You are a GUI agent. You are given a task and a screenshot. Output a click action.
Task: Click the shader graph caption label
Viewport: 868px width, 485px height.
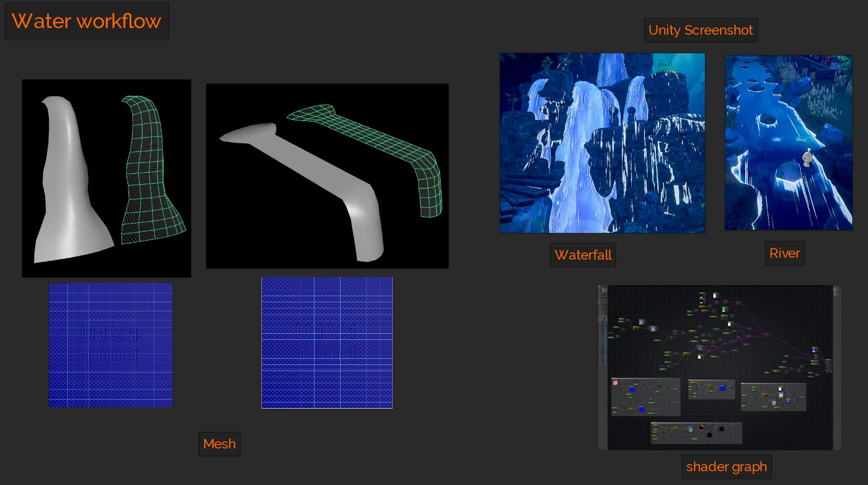point(726,466)
